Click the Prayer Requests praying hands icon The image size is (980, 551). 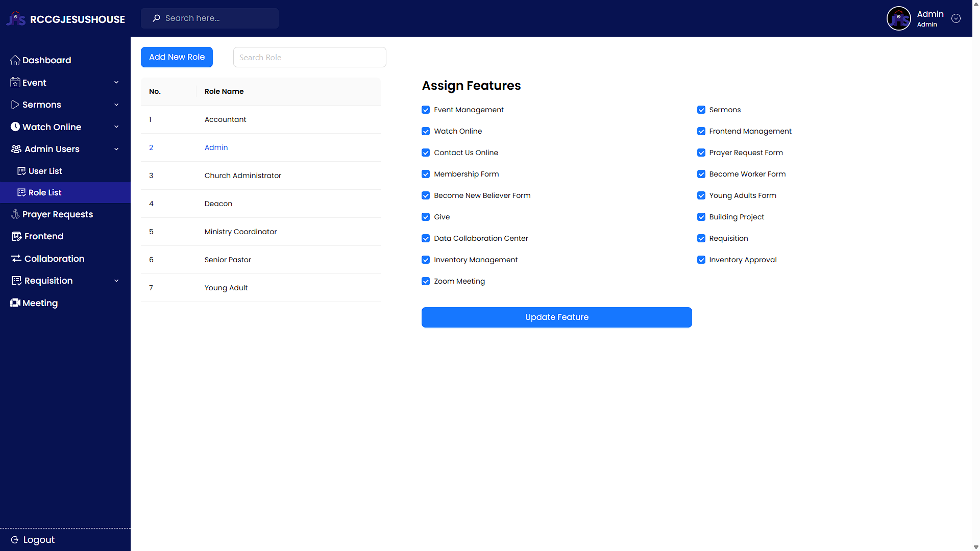[15, 214]
